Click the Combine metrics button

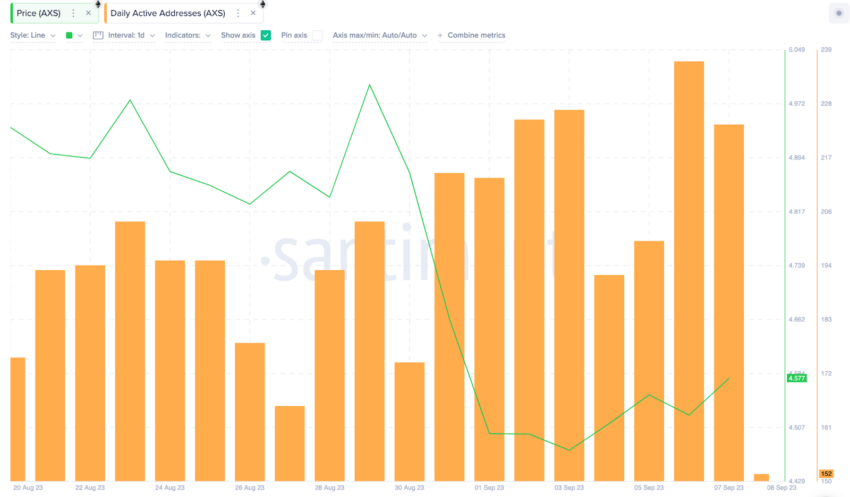(476, 35)
